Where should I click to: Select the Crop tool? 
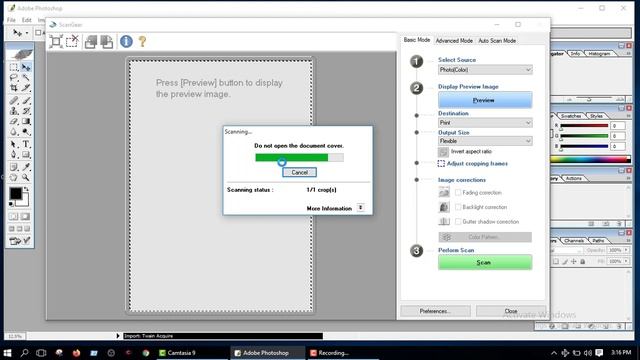14,88
